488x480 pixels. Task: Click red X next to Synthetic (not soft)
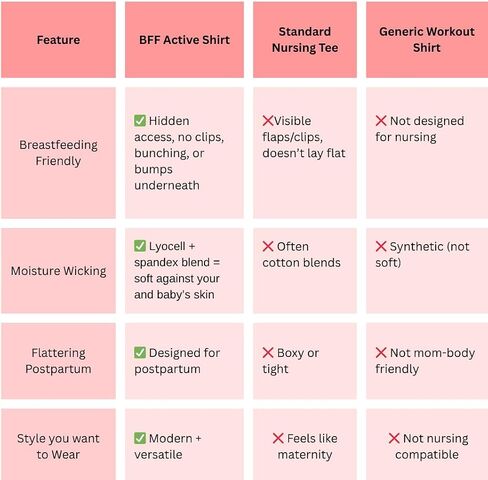381,246
